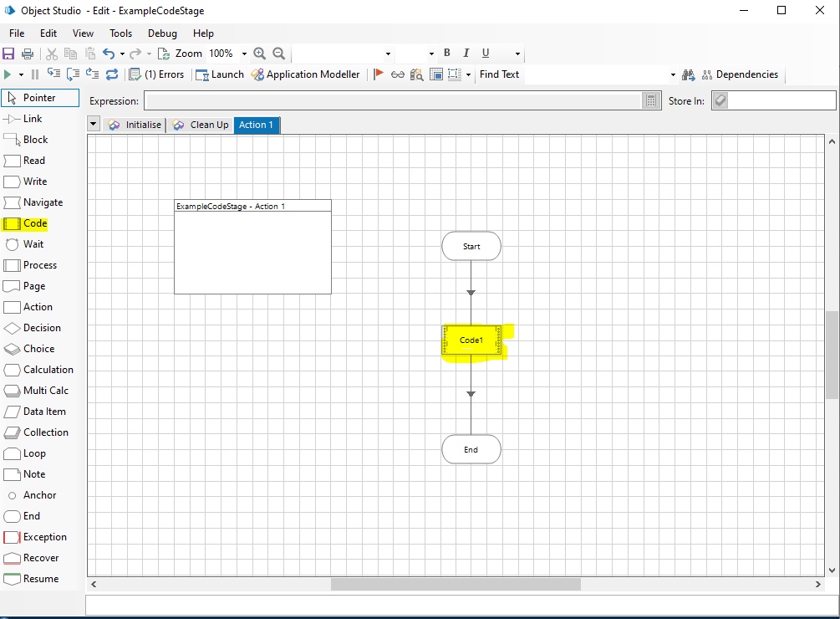Click the Cut scissors icon
Screen dimensions: 840x619
(x=52, y=54)
